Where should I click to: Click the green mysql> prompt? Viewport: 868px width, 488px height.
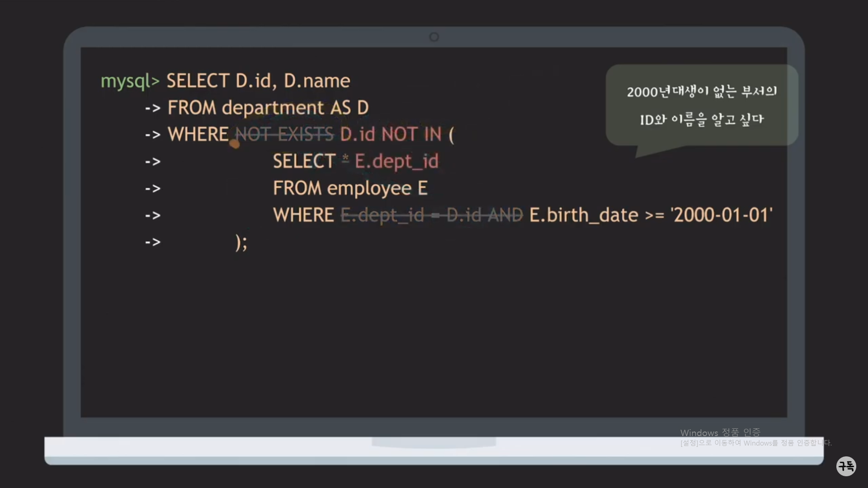tap(130, 81)
